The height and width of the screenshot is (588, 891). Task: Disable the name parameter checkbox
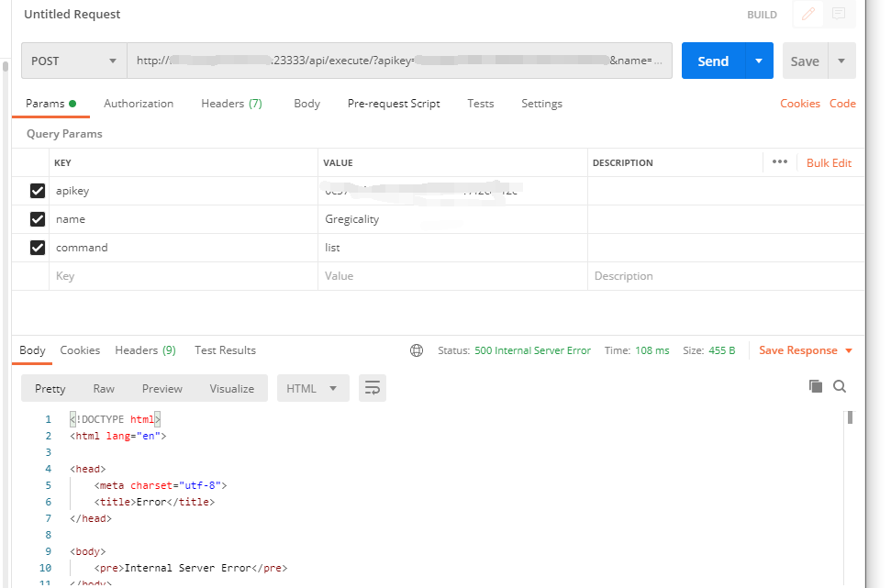point(37,218)
